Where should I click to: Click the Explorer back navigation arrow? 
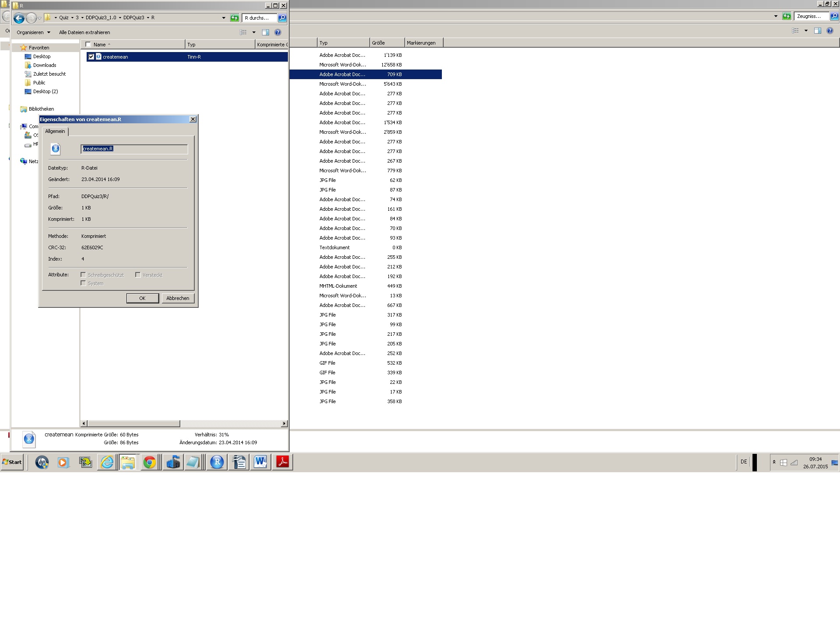[18, 18]
